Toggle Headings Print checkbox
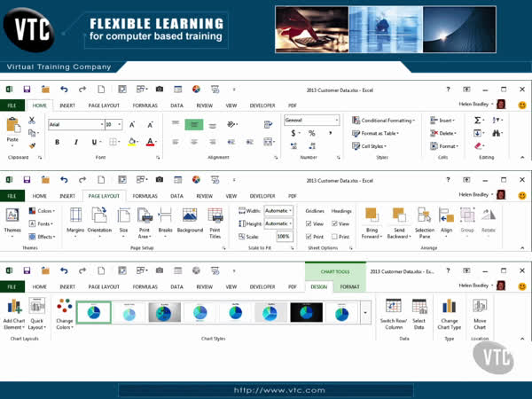This screenshot has height=399, width=532. (334, 237)
